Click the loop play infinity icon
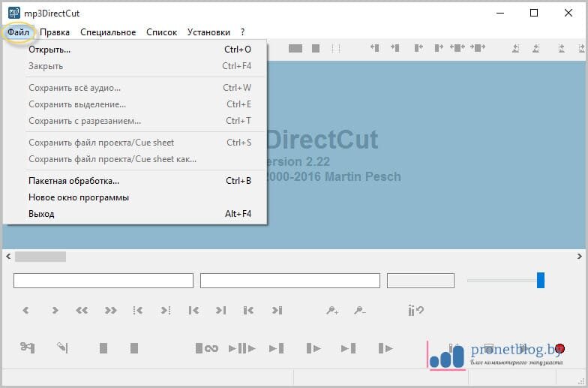Screen dimensions: 588x388 tap(207, 348)
